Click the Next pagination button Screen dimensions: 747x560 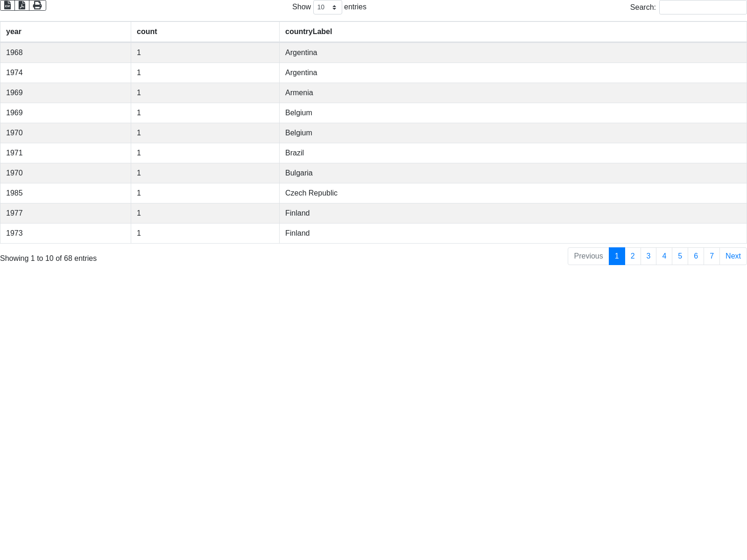733,256
